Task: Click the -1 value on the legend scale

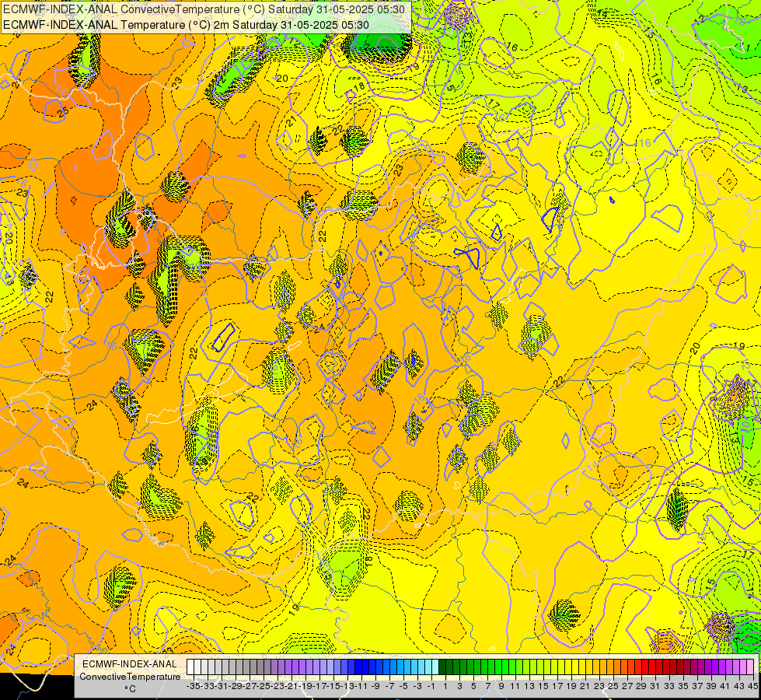Action: pyautogui.click(x=431, y=686)
